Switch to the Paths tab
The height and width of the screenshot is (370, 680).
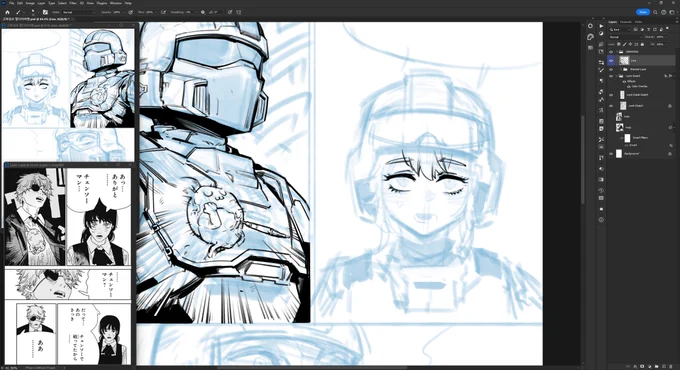[638, 22]
